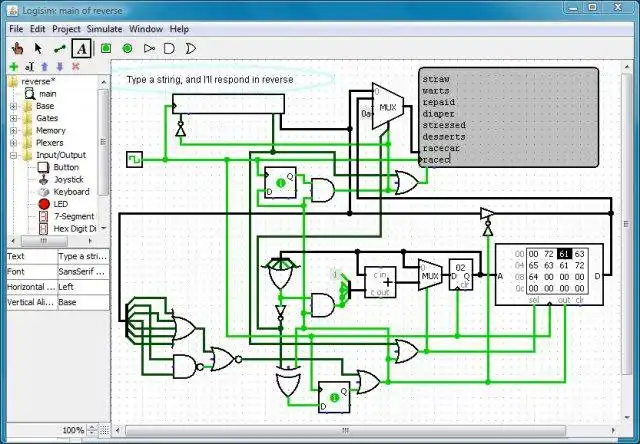Toggle the clock component on canvas

(x=134, y=160)
